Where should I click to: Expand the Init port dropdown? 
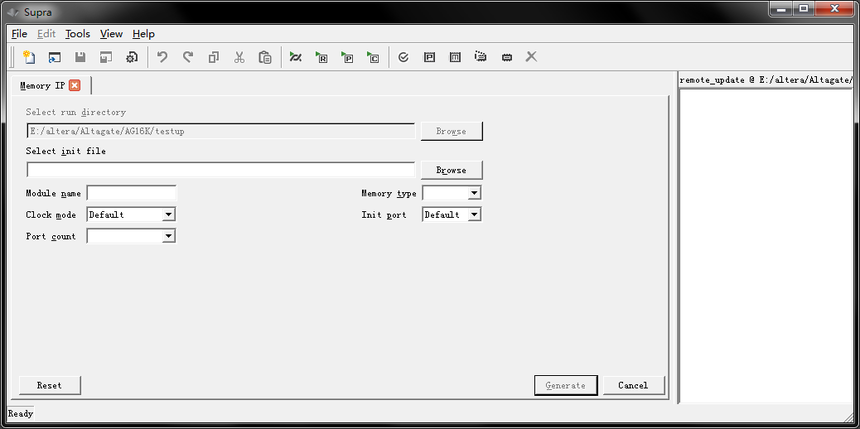(474, 215)
